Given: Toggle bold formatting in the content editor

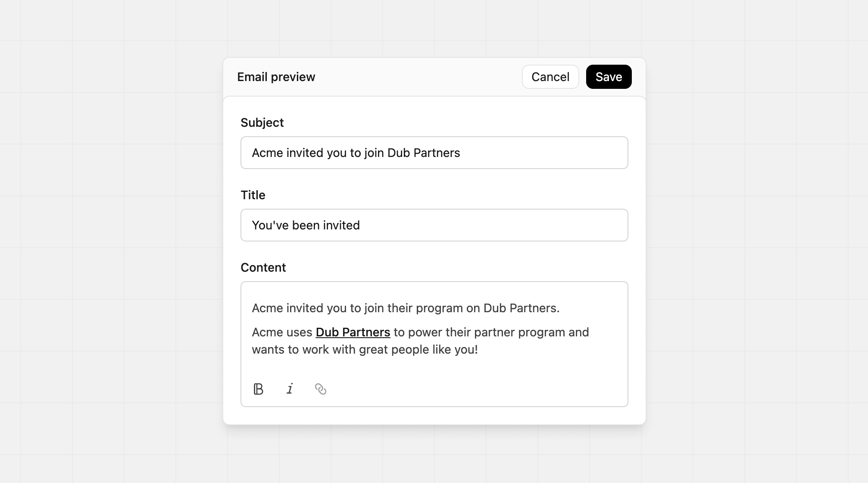Looking at the screenshot, I should click(x=258, y=389).
